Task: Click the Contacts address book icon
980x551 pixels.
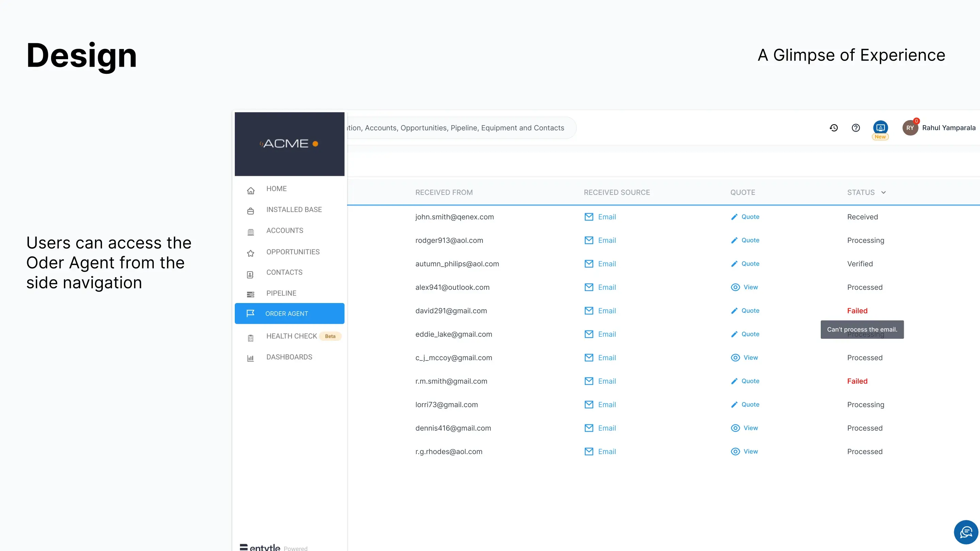Action: (250, 274)
